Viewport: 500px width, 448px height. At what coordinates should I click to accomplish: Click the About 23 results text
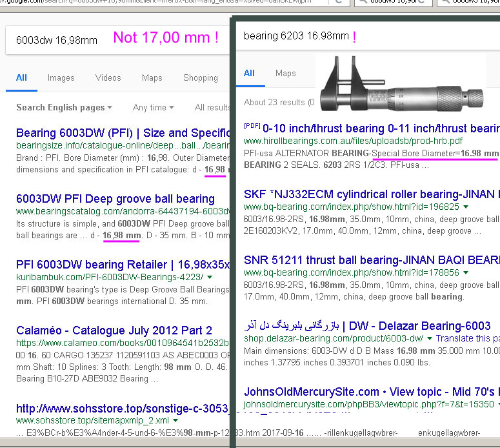click(x=279, y=102)
